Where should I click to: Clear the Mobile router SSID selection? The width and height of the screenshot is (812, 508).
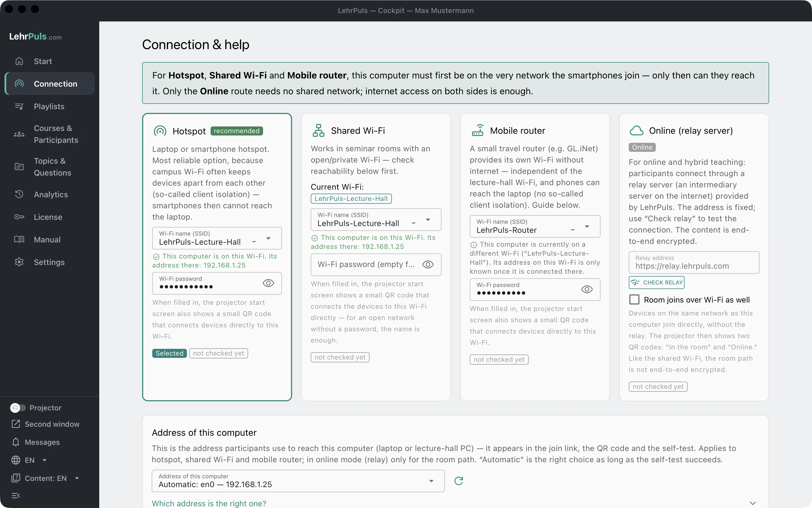coord(572,230)
